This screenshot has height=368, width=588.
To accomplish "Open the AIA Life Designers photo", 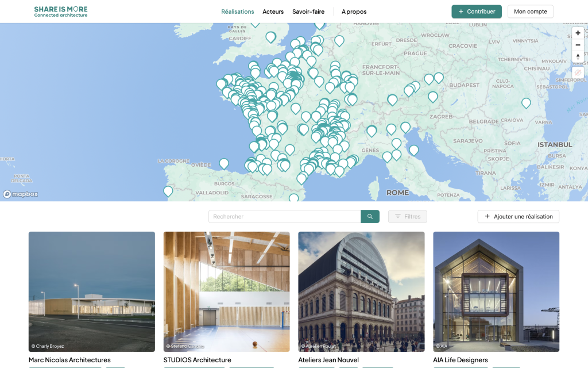I will [x=496, y=292].
